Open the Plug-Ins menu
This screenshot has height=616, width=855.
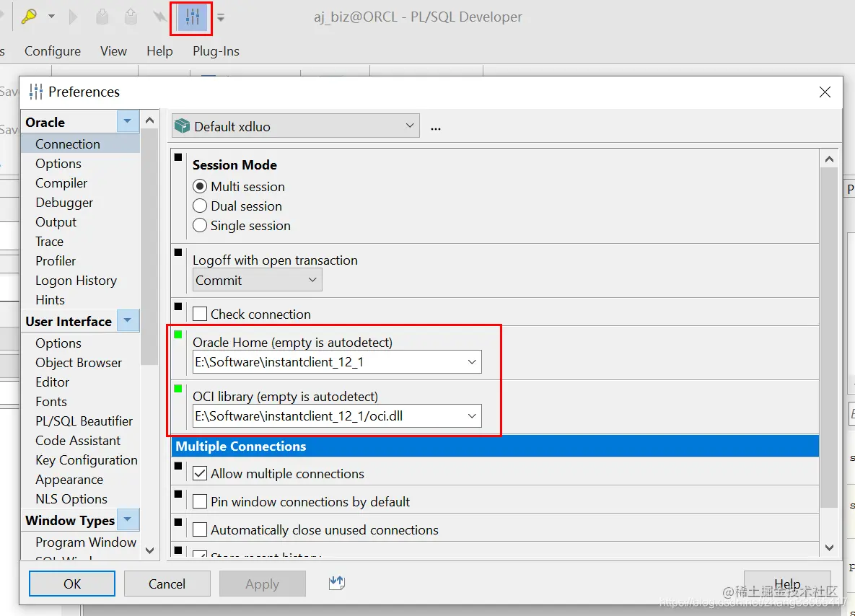216,50
